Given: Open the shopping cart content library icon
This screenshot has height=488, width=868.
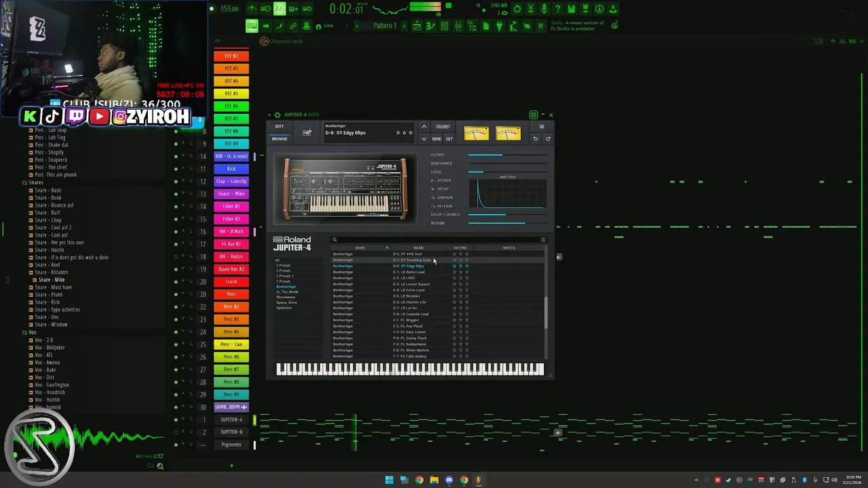Looking at the screenshot, I should (x=540, y=26).
